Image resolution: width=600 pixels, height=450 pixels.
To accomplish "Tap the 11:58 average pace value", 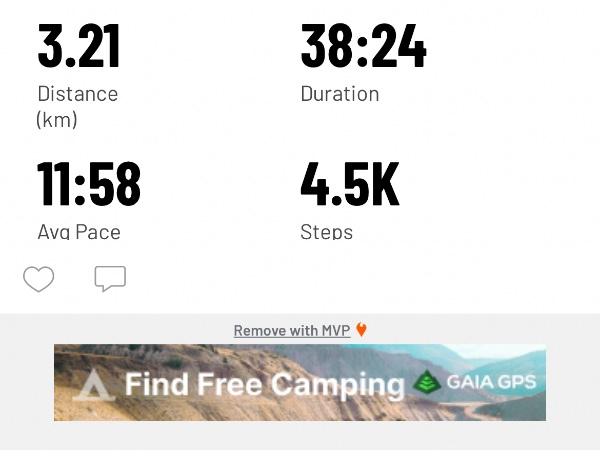I will pos(89,184).
